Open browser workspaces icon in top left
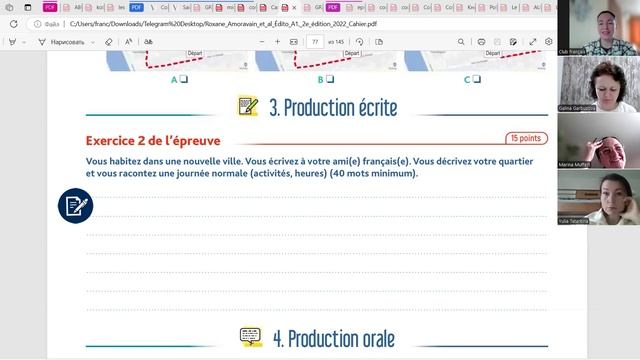The image size is (640, 360). pyautogui.click(x=9, y=7)
